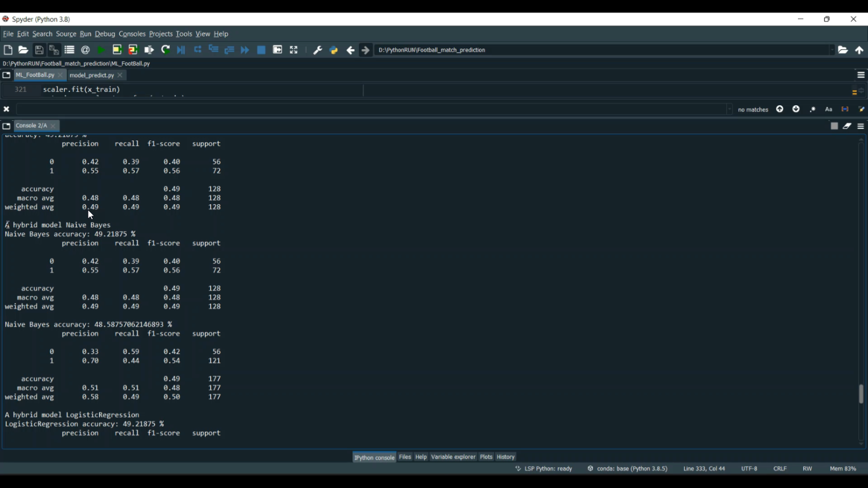
Task: Open the Preferences wrench icon
Action: [318, 50]
